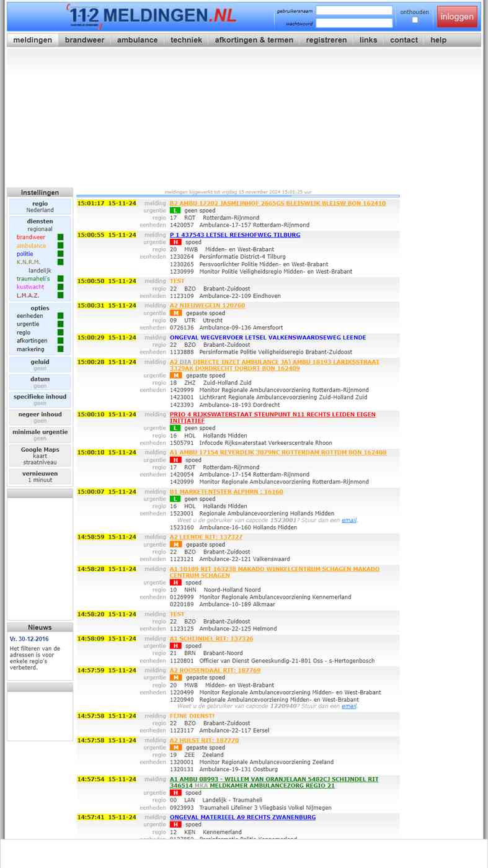488x868 pixels.
Task: Open the specifieke inhoud setting
Action: point(40,400)
